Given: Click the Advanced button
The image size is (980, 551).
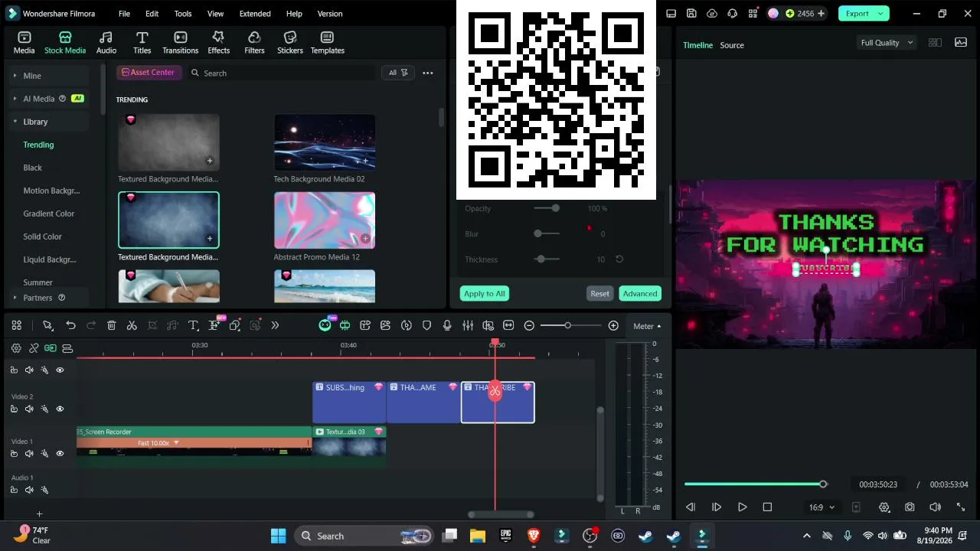Looking at the screenshot, I should [x=640, y=294].
